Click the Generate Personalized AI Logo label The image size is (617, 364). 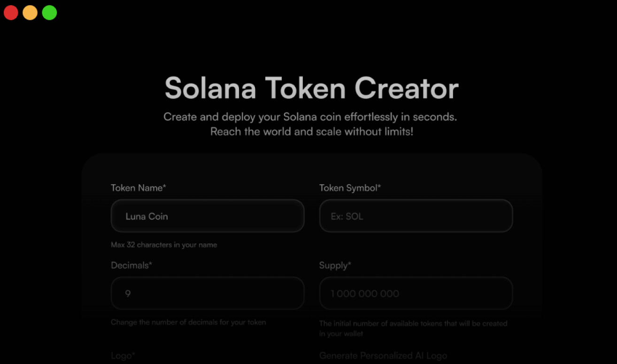coord(383,356)
